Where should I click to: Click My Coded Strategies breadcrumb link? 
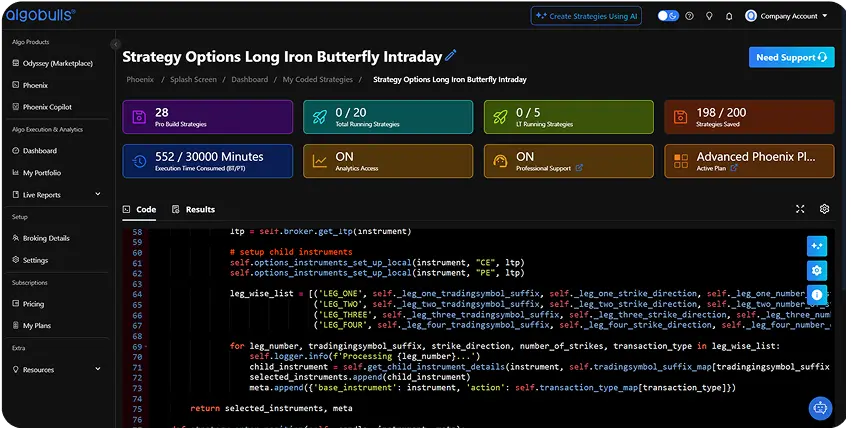(320, 79)
